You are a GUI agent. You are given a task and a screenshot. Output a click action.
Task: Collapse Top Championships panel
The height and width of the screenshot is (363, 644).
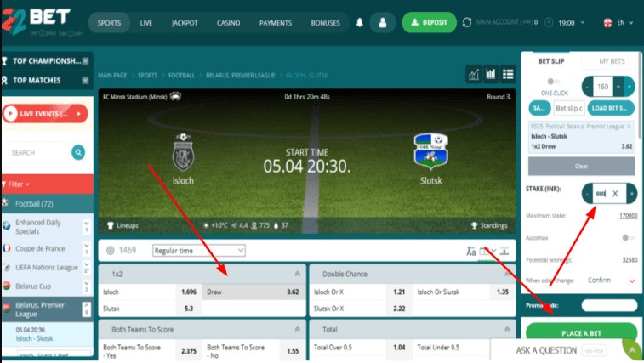click(x=85, y=61)
